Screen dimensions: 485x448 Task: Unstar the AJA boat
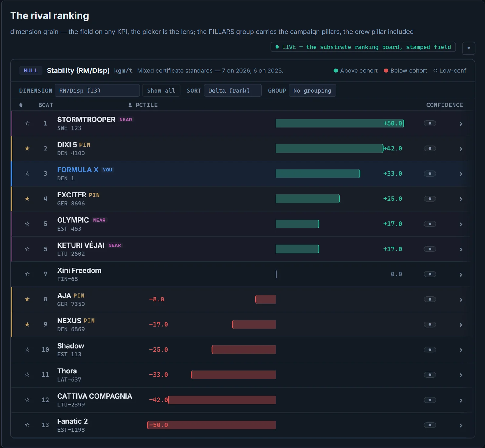(27, 299)
